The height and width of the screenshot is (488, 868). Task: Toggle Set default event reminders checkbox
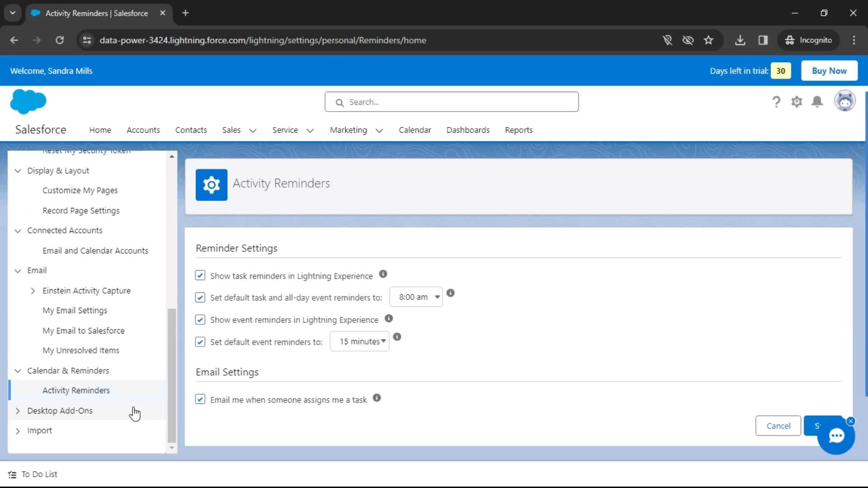(200, 342)
